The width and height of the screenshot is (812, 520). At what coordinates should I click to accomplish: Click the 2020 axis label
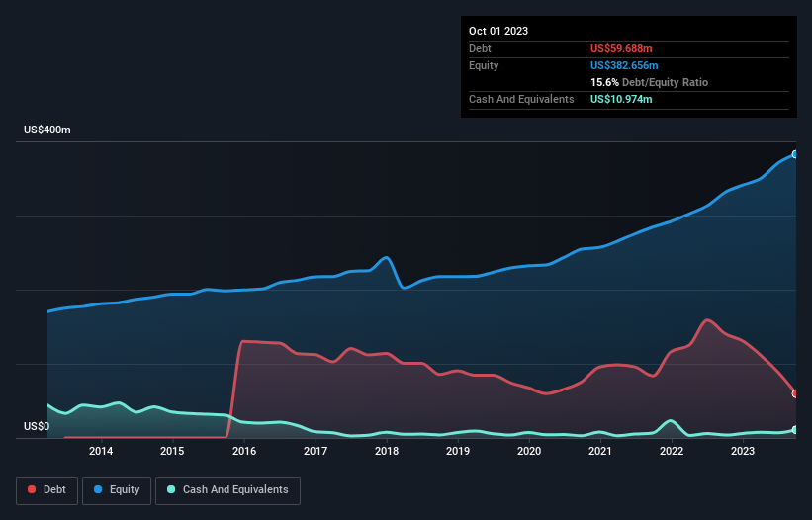pyautogui.click(x=529, y=451)
